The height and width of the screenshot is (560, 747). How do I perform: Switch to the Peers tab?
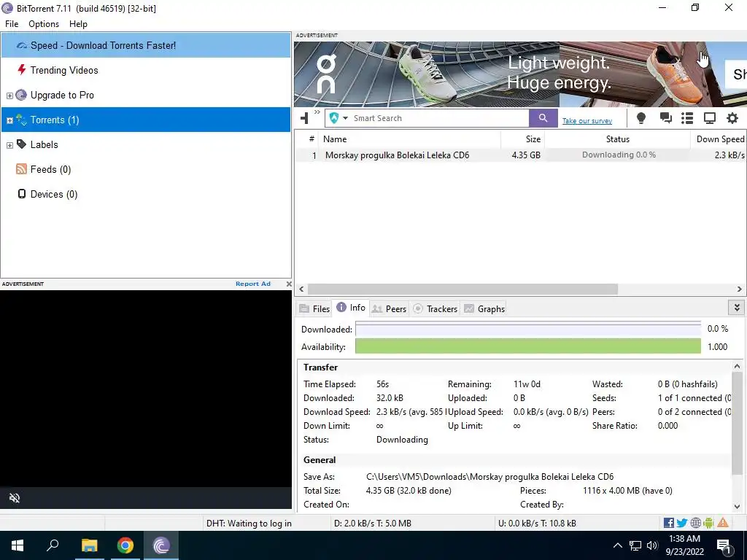[x=389, y=308]
